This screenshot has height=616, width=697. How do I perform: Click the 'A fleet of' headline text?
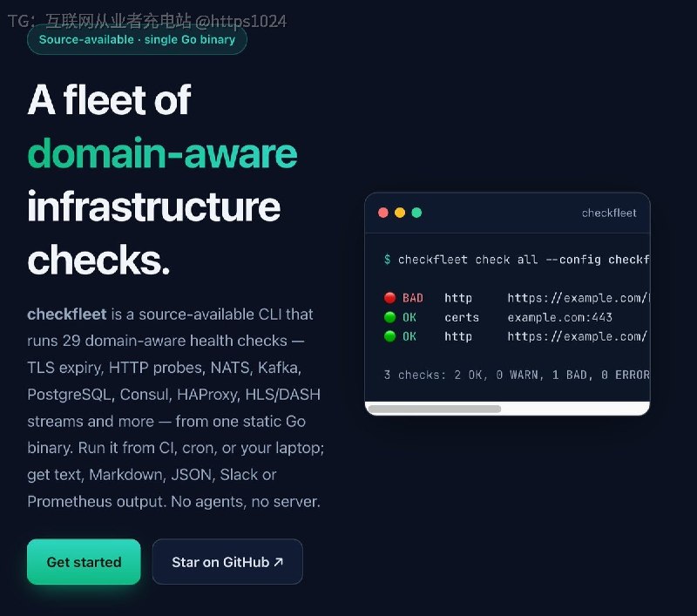coord(110,100)
